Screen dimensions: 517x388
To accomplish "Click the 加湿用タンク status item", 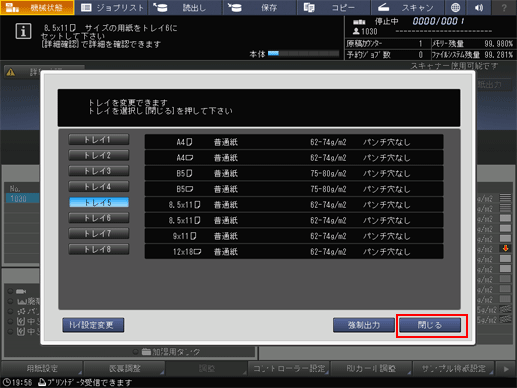I will [171, 352].
